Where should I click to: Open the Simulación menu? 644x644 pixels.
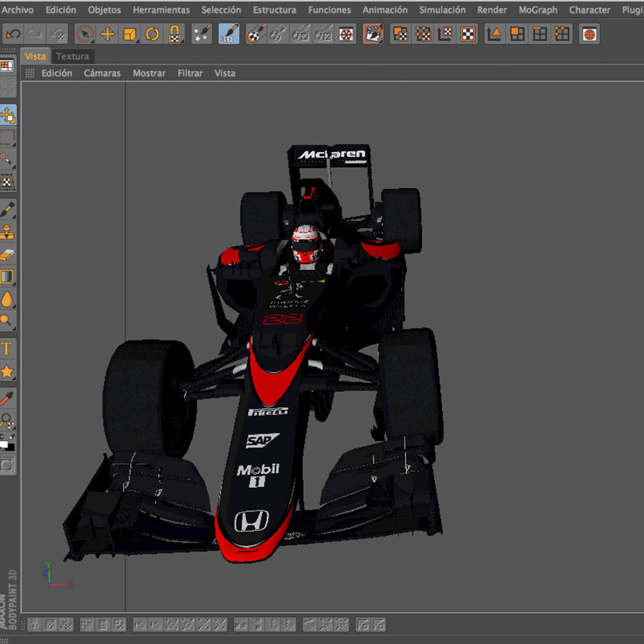pos(443,10)
